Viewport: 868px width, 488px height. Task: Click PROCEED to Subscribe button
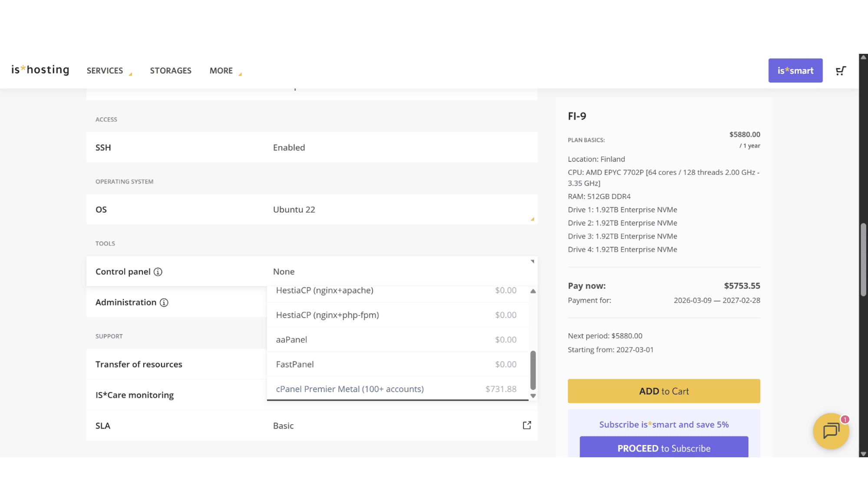(663, 447)
